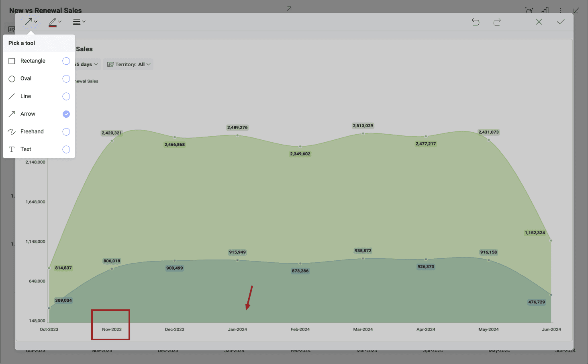
Task: Discard annotations with the X icon
Action: [539, 22]
